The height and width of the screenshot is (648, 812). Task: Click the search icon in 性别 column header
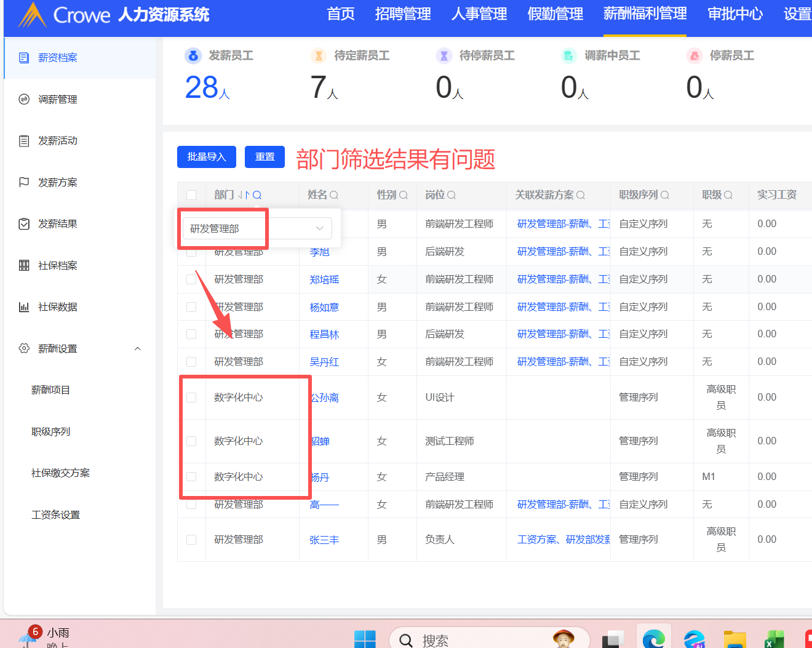click(x=404, y=195)
